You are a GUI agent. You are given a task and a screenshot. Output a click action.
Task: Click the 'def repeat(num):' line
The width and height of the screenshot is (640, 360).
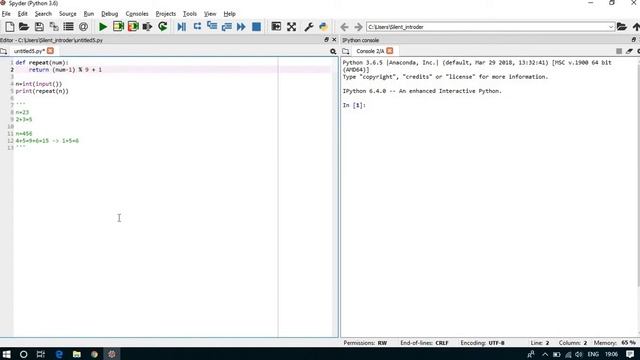42,62
